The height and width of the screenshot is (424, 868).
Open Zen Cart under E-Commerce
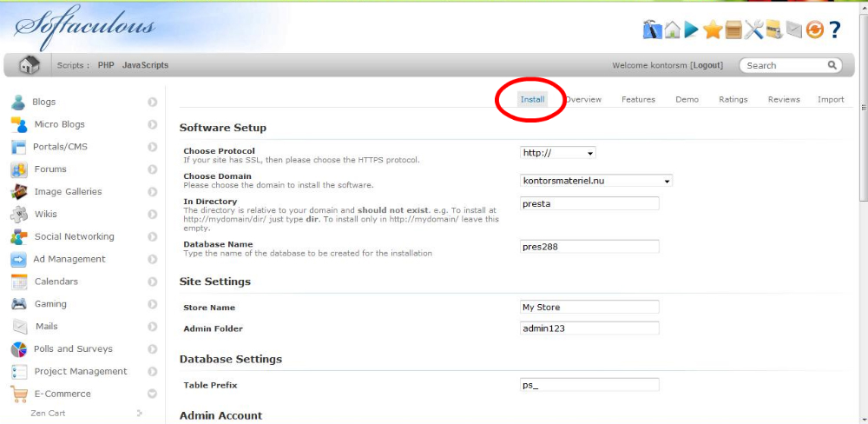48,413
